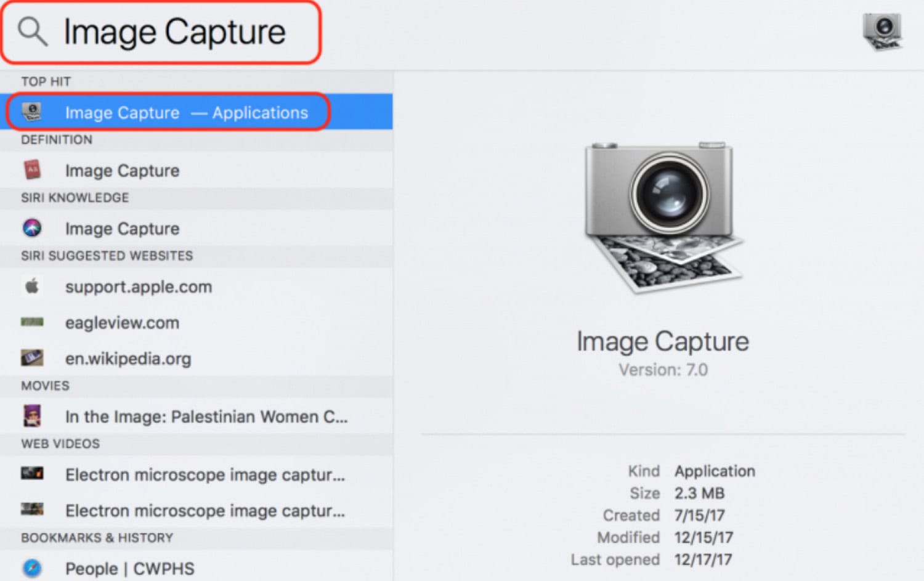The height and width of the screenshot is (581, 924).
Task: Click the Image Capture search field text
Action: pyautogui.click(x=175, y=32)
